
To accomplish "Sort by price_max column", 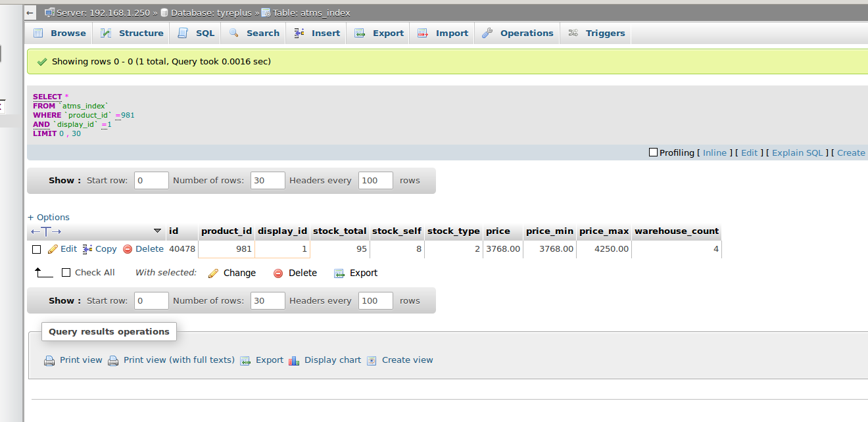I will click(x=604, y=231).
